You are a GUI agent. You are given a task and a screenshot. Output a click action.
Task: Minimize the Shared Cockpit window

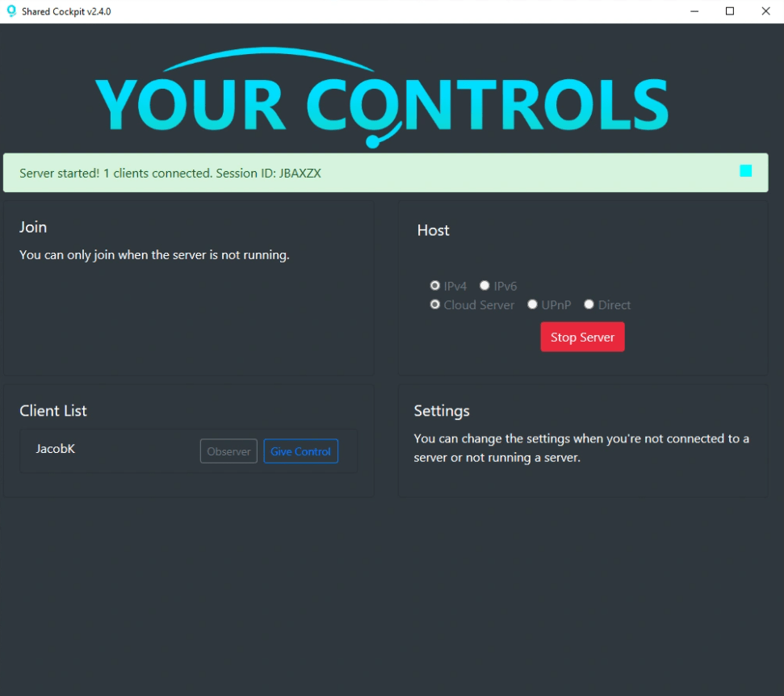click(x=694, y=11)
